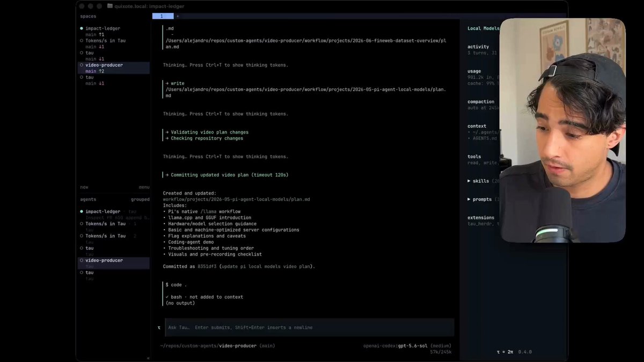Click the 'context' heading in the right panel
Image resolution: width=644 pixels, height=362 pixels.
477,126
